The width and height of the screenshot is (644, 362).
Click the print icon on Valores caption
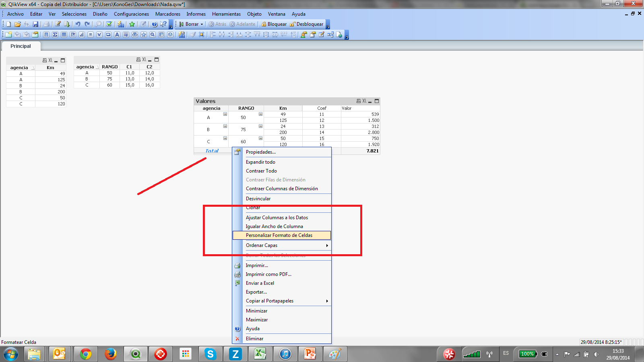click(x=359, y=101)
